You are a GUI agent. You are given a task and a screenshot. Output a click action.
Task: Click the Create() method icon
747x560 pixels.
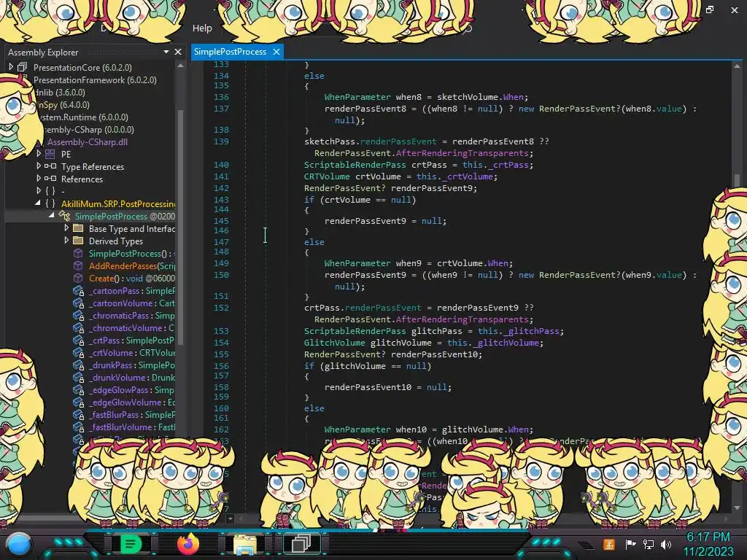[x=78, y=278]
